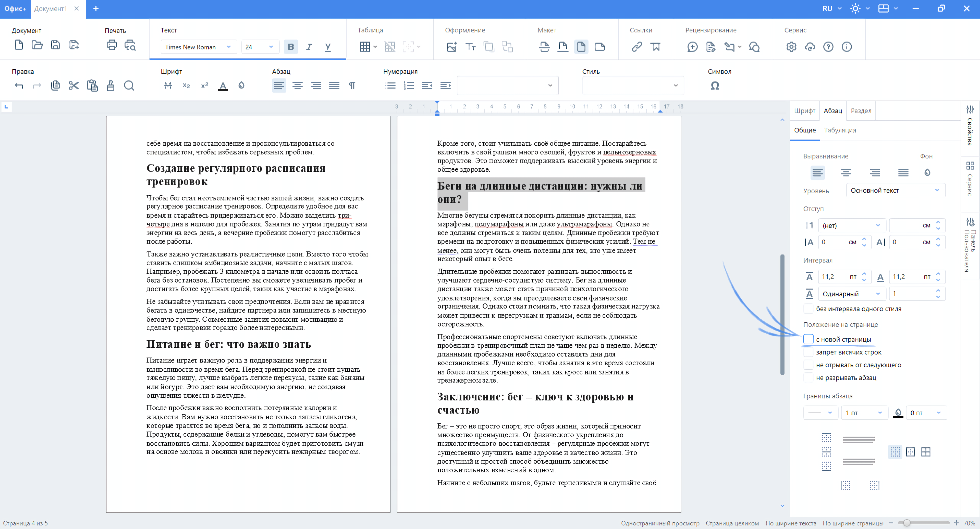Screen dimensions: 980x529
Task: Insert the Omega special symbol
Action: 715,85
